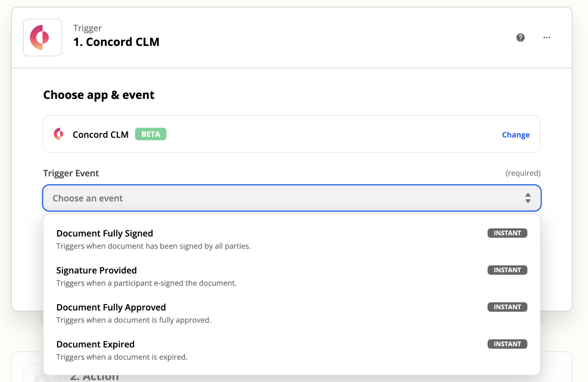The image size is (588, 382).
Task: Open the partially visible 2. Action step
Action: click(x=94, y=377)
